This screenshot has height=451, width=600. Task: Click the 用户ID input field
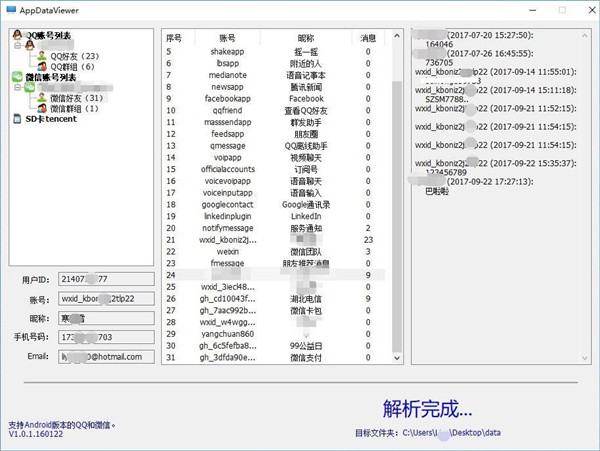(x=106, y=279)
